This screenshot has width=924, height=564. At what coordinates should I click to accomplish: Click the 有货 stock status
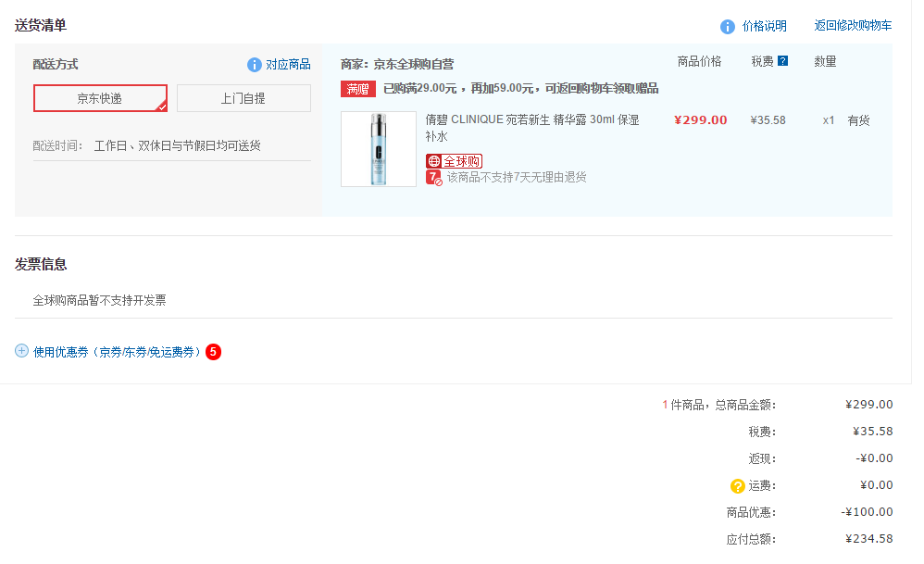click(x=858, y=120)
